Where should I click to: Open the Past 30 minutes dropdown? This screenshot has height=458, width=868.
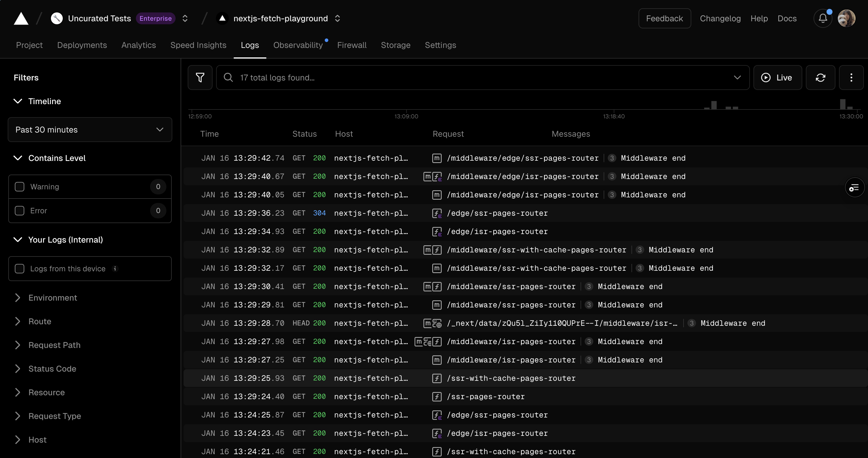90,130
